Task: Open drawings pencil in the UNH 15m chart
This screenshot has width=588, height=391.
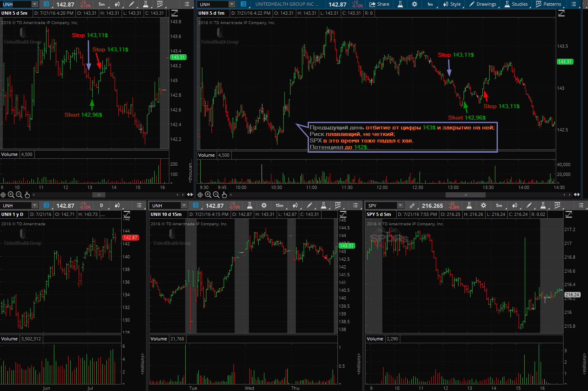Action: click(309, 205)
